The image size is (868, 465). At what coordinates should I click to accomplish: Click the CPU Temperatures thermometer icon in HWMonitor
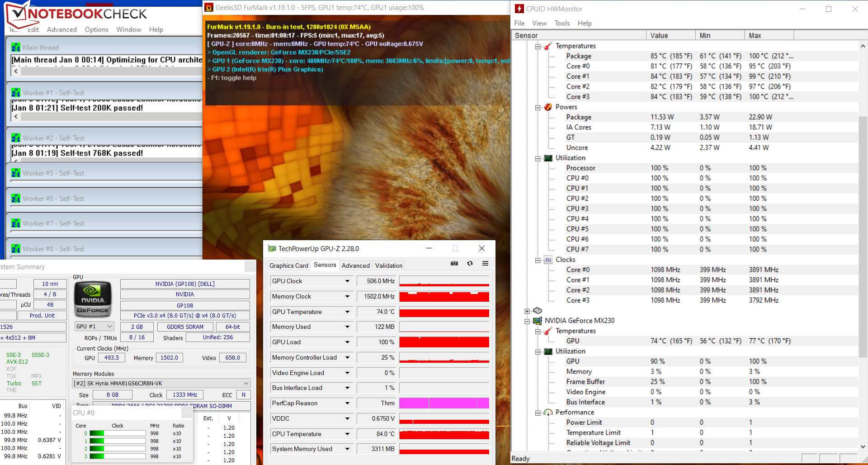pyautogui.click(x=548, y=46)
